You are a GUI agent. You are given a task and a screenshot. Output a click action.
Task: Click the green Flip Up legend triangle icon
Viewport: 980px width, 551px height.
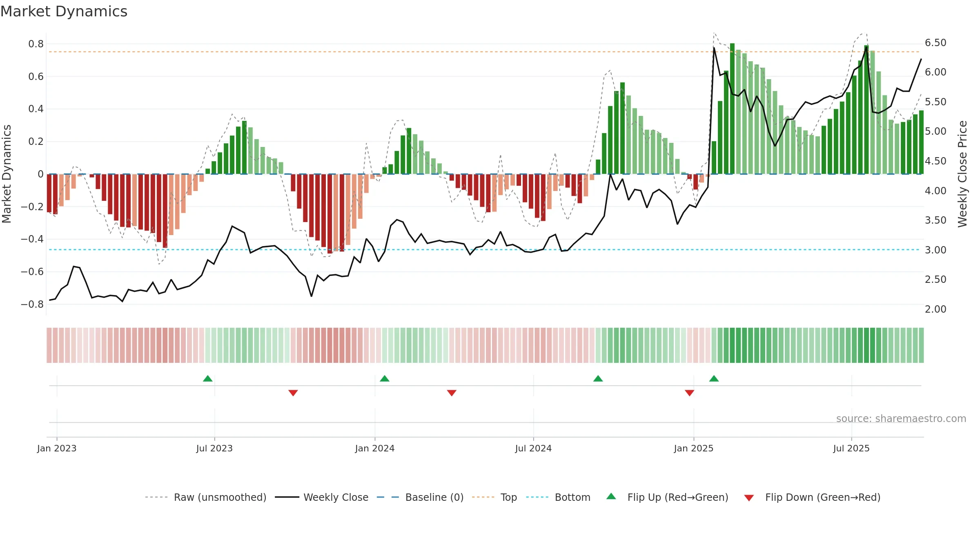tap(611, 496)
